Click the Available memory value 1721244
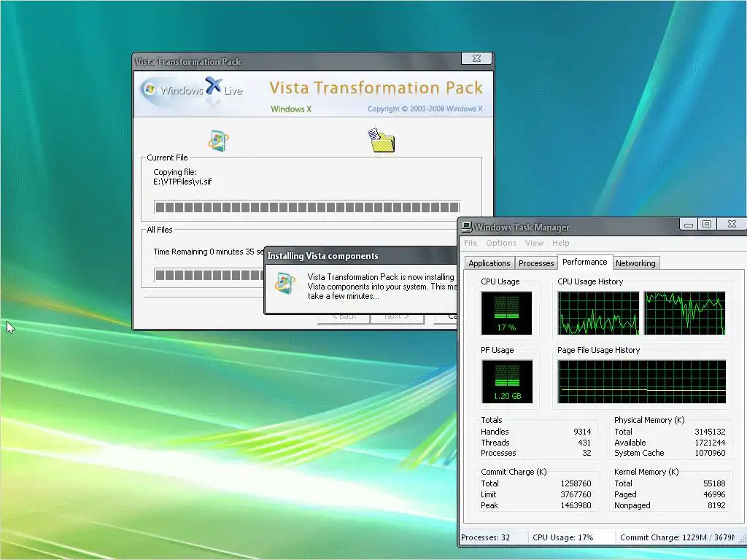 point(710,443)
